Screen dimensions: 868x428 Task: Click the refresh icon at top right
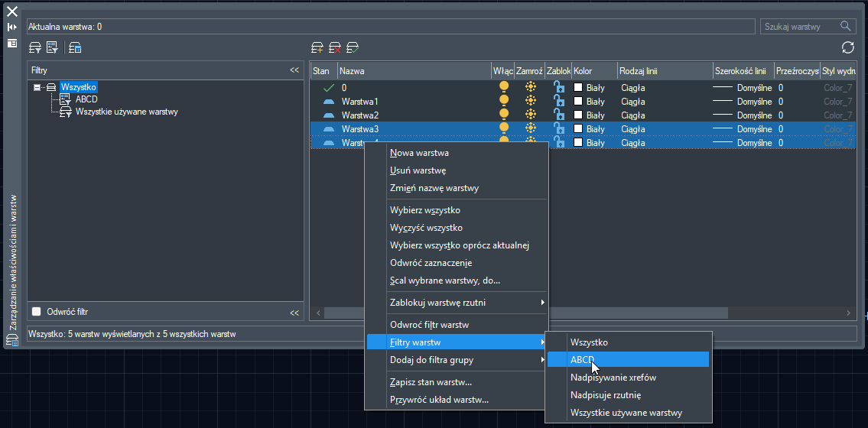(847, 47)
